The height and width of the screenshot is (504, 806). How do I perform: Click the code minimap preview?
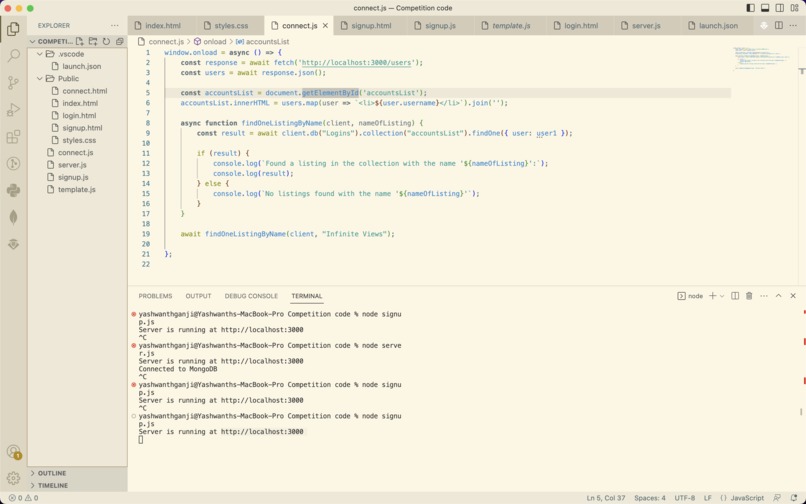[x=762, y=59]
